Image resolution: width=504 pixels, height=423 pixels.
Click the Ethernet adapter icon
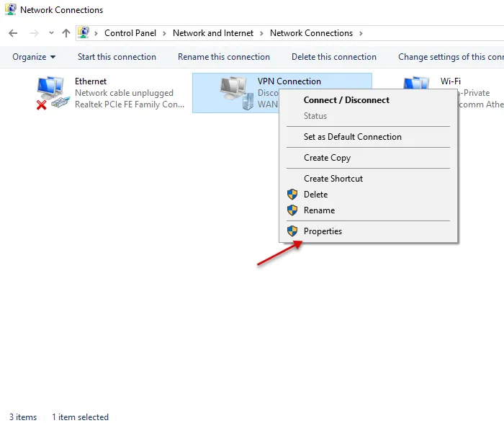[x=53, y=93]
